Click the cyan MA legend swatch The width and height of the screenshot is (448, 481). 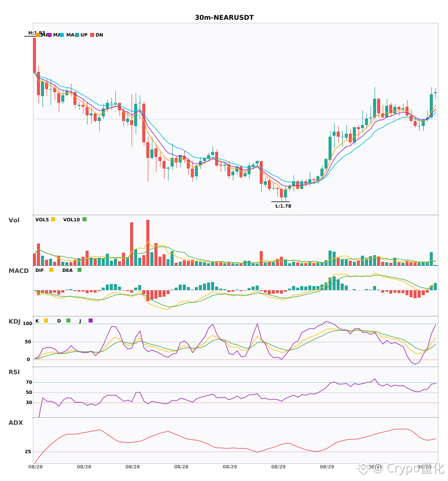(x=62, y=35)
